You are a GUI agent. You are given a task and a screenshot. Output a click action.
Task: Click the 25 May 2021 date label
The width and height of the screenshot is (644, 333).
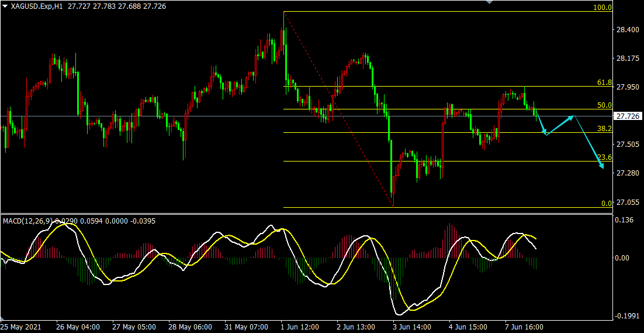[20, 327]
